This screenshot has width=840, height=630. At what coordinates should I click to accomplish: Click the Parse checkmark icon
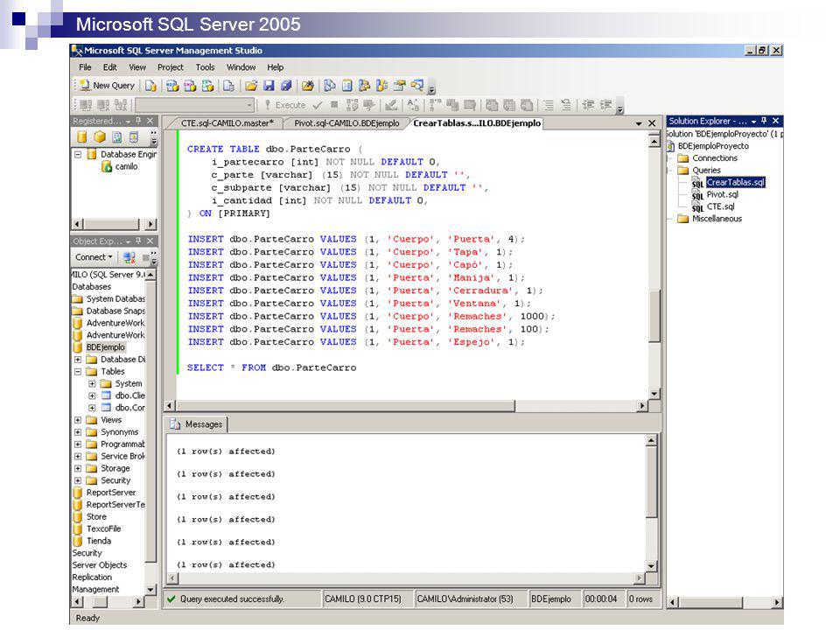click(x=318, y=105)
